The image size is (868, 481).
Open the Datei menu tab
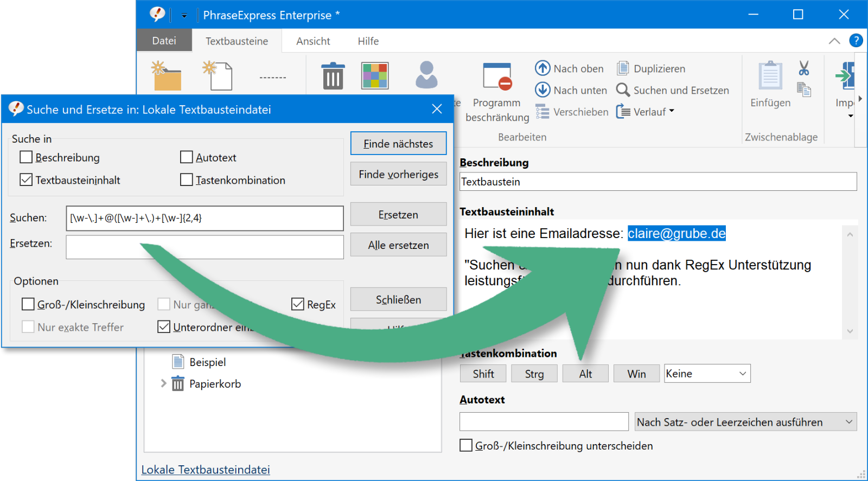(x=164, y=41)
